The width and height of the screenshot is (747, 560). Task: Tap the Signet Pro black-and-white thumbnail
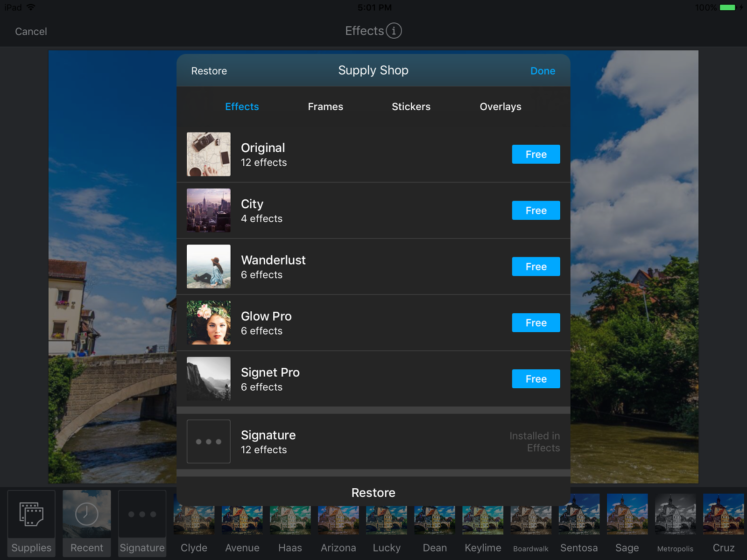coord(208,379)
